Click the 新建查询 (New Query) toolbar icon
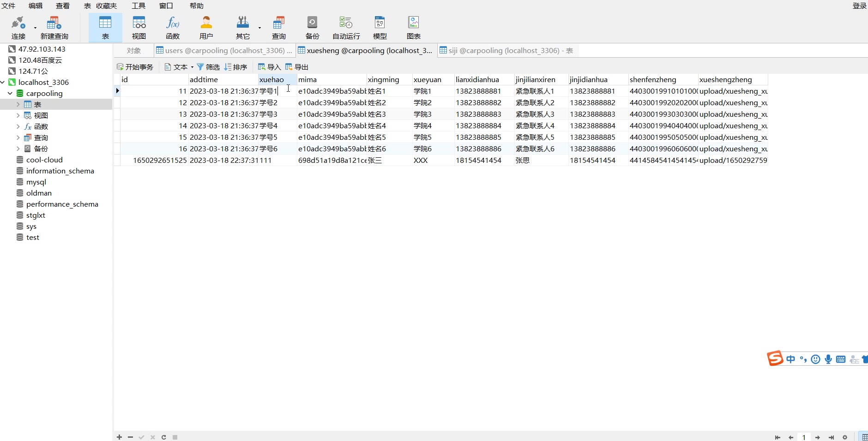Viewport: 868px width, 441px height. click(x=54, y=28)
